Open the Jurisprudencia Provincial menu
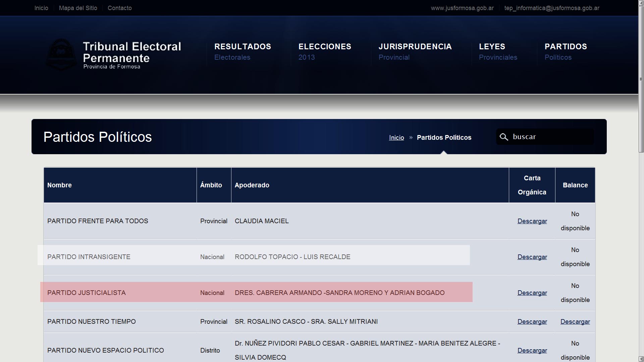Image resolution: width=644 pixels, height=362 pixels. coord(415,52)
